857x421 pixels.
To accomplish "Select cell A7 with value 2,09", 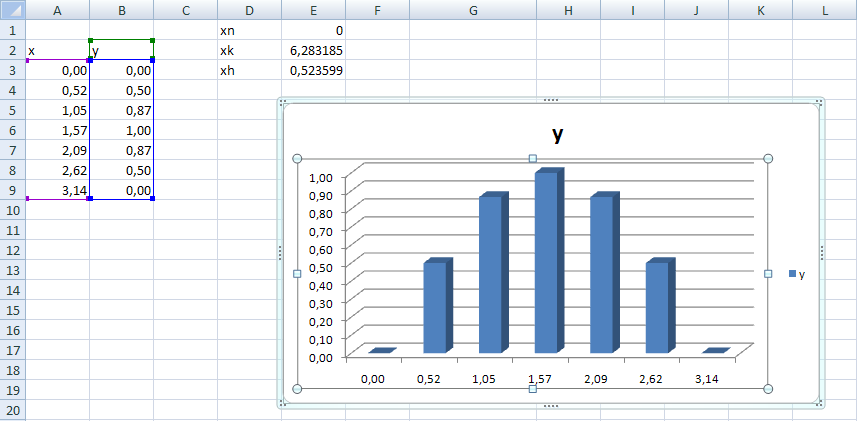I will 57,150.
